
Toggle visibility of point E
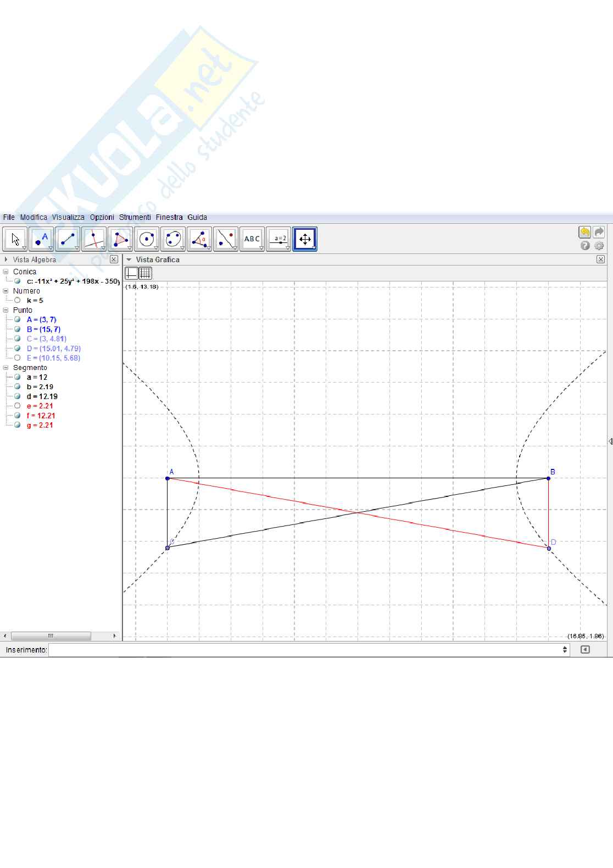[x=18, y=358]
